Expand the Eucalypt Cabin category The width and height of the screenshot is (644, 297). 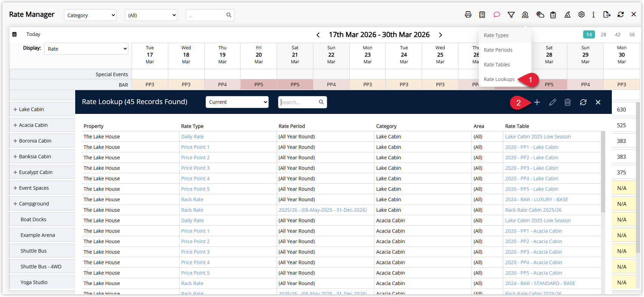point(15,172)
